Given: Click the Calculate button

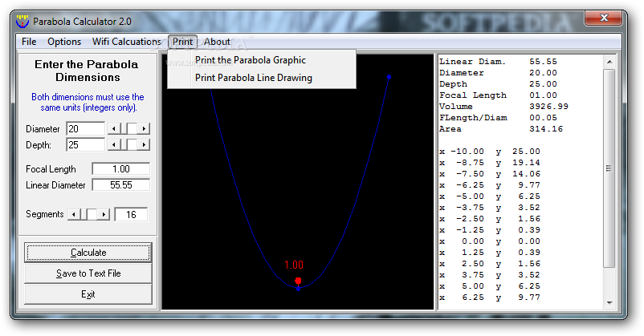Looking at the screenshot, I should pyautogui.click(x=88, y=253).
